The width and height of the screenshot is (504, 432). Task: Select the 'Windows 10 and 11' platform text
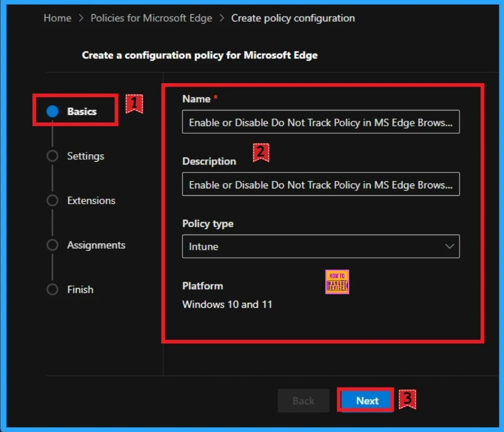[227, 305]
